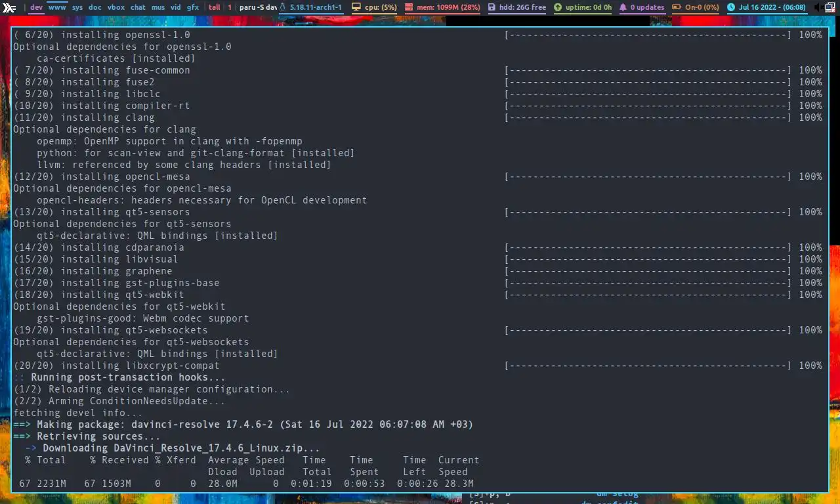Click the installing gst-plugins-base line
840x504 pixels.
(x=116, y=283)
